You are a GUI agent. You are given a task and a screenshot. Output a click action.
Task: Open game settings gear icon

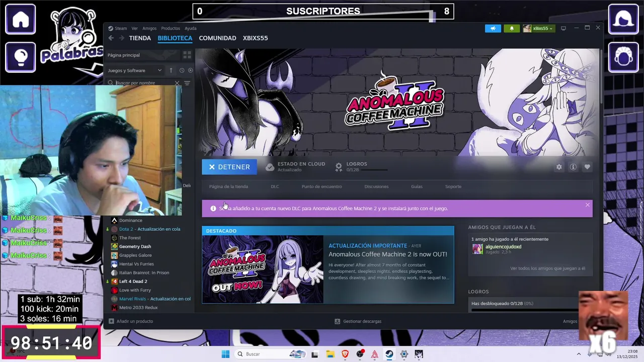(559, 167)
